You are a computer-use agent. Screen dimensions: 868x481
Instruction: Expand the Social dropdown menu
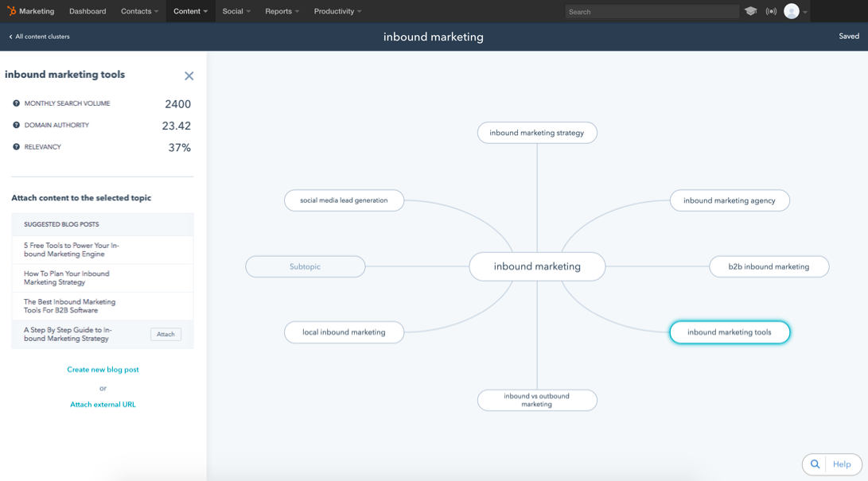(236, 11)
